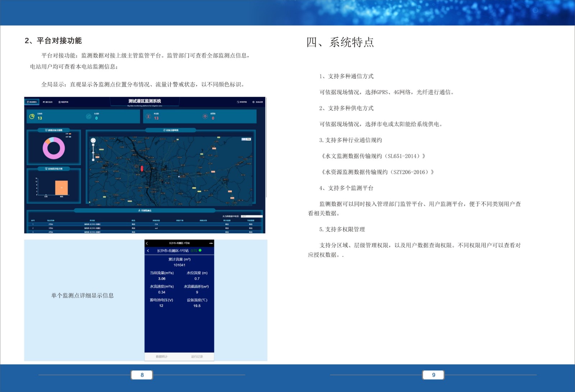Click the 设备数 pie chart icon

32,116
